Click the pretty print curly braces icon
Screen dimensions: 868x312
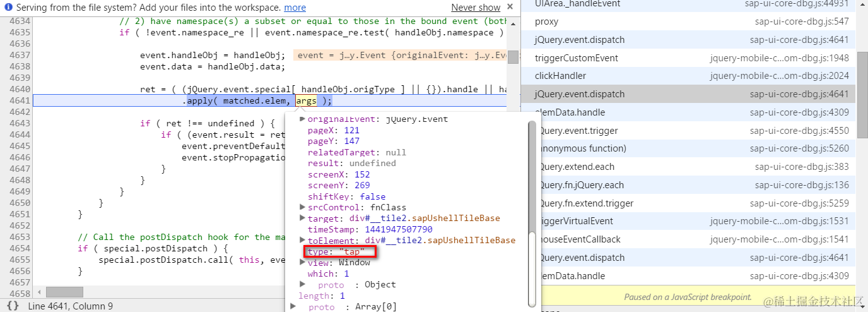(x=13, y=306)
